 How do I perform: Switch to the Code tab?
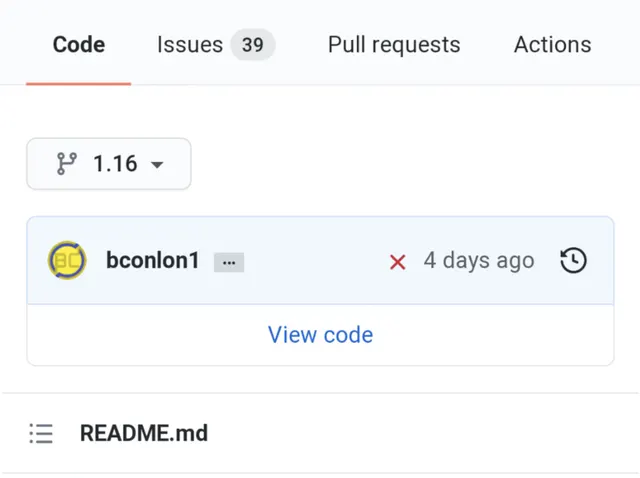coord(79,44)
